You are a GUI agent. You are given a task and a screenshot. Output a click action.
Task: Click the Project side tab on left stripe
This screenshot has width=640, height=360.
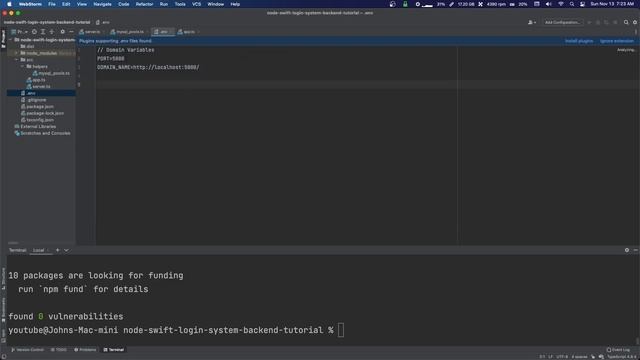(3, 39)
